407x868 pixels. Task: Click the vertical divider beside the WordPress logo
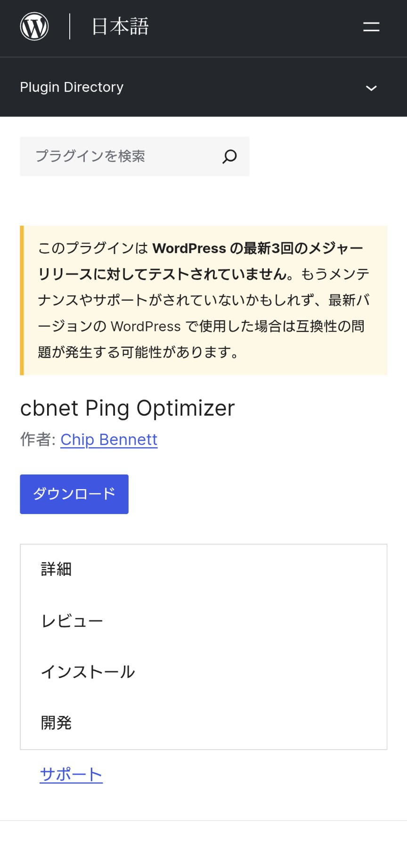point(70,26)
